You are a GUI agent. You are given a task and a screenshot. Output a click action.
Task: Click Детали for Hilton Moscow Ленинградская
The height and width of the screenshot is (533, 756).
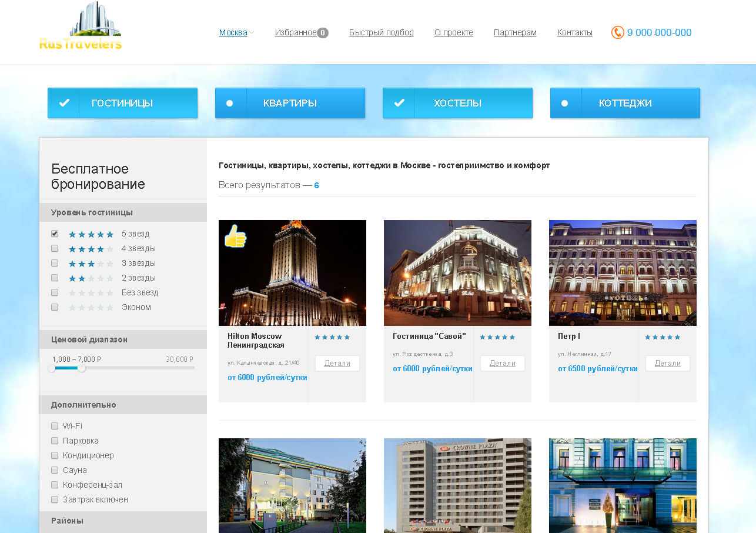(x=337, y=363)
